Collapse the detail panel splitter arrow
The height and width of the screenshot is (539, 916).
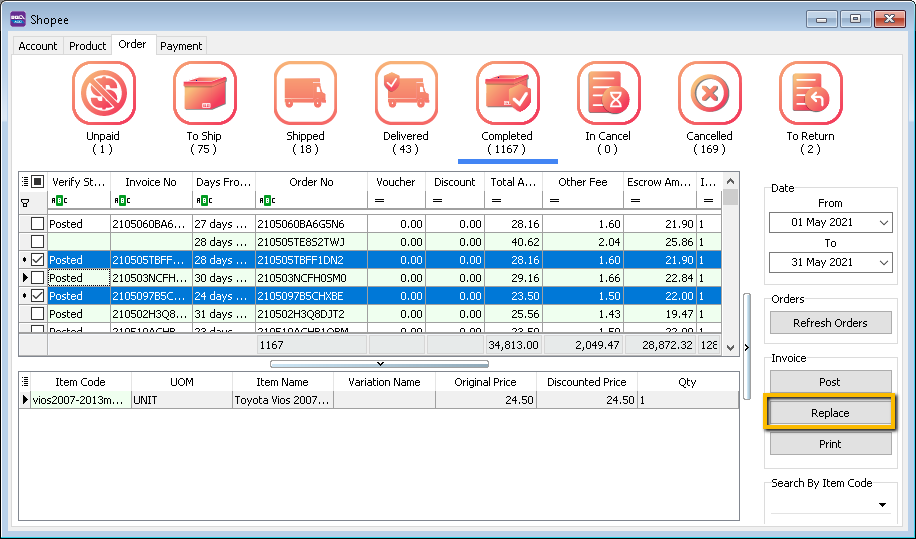(x=378, y=363)
